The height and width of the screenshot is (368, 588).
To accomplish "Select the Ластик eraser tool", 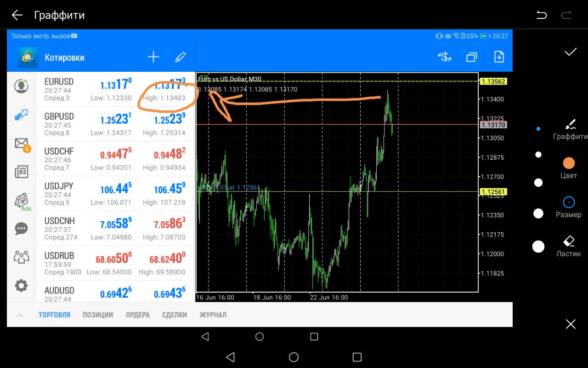I will [569, 246].
